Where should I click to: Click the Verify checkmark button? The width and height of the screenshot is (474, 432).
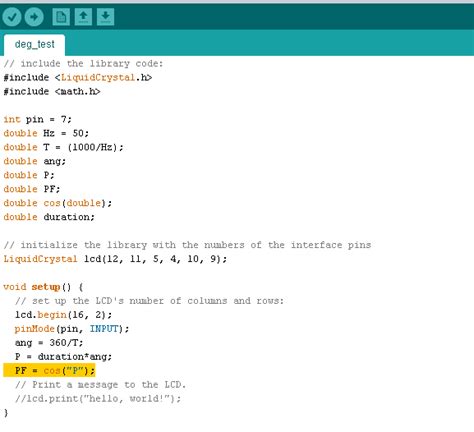point(12,17)
